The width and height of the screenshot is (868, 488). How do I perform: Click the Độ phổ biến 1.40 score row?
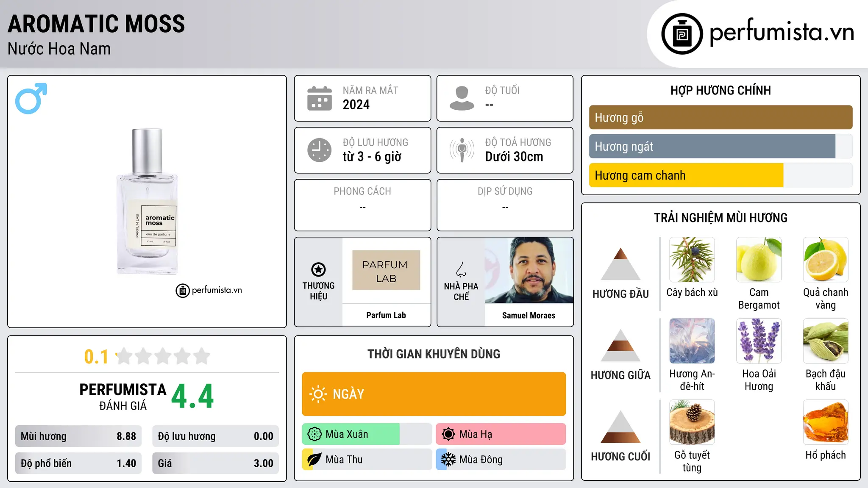coord(78,463)
